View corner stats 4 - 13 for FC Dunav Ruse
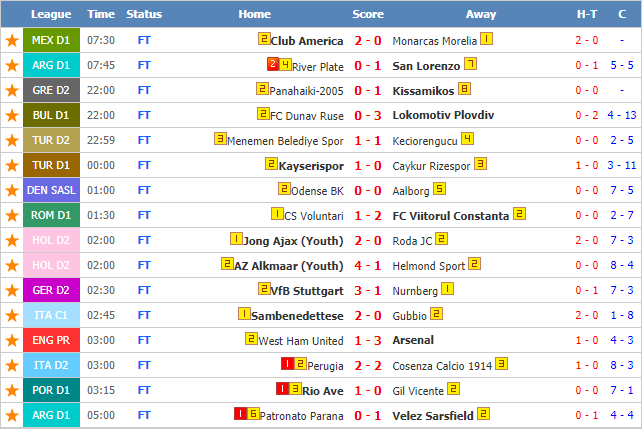 (x=622, y=115)
